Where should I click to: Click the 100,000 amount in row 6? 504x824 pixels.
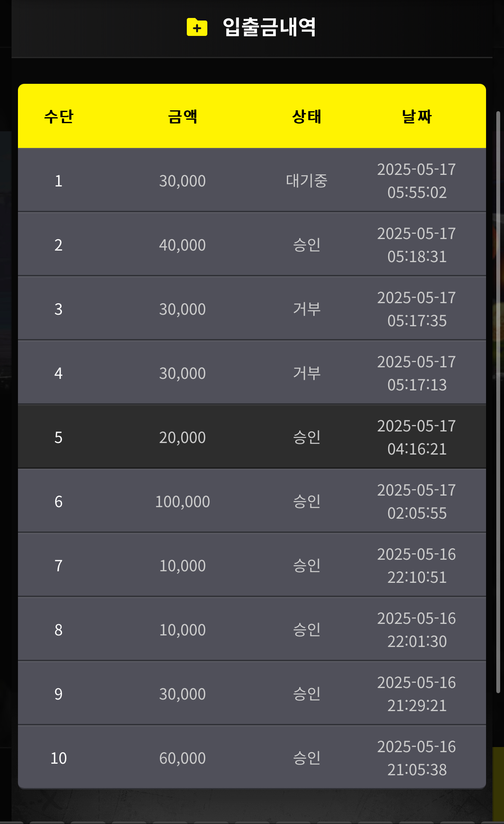pyautogui.click(x=183, y=502)
